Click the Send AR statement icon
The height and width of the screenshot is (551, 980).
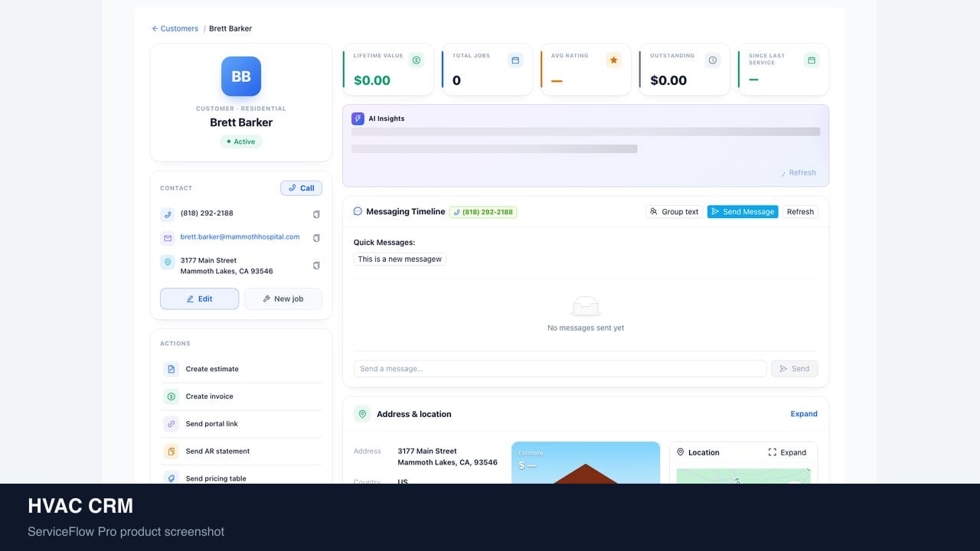click(x=171, y=452)
